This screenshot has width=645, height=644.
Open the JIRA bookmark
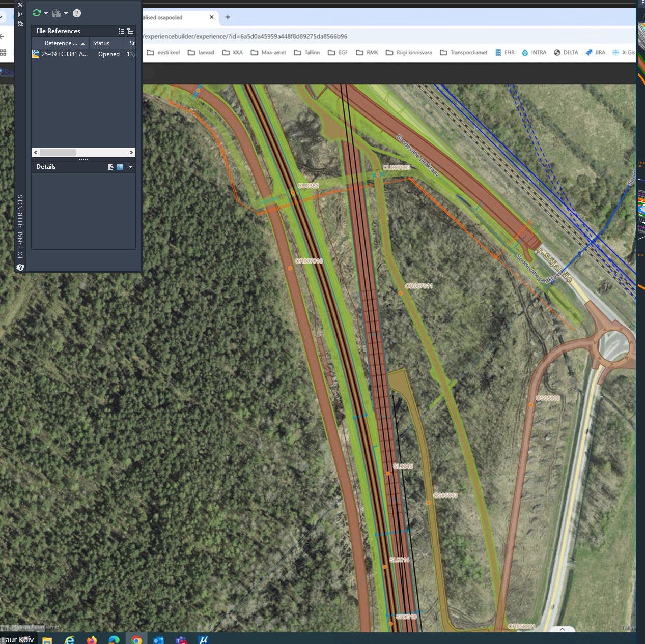point(596,53)
